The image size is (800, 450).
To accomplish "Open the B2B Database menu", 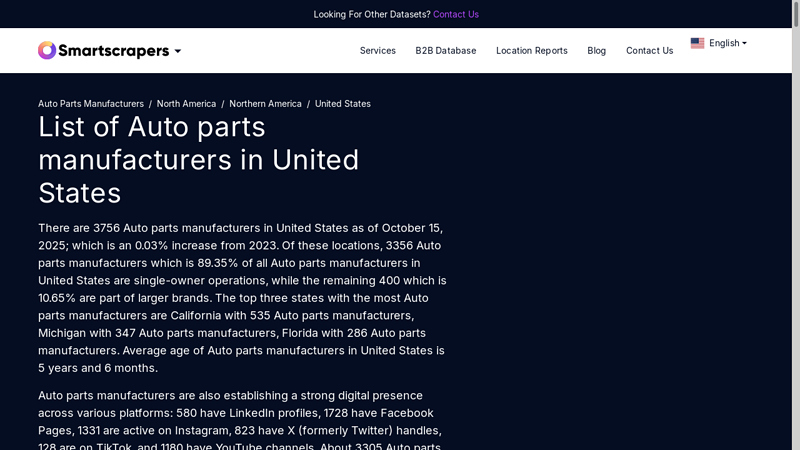I will (x=445, y=51).
